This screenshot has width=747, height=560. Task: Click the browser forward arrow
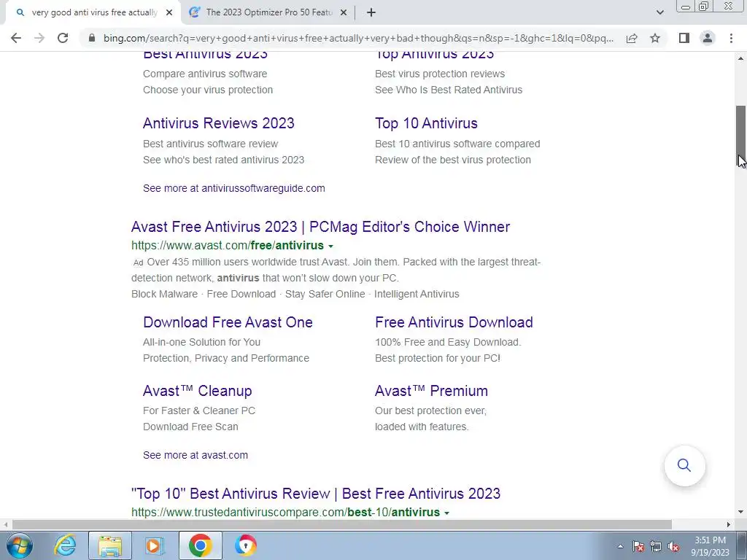[39, 38]
